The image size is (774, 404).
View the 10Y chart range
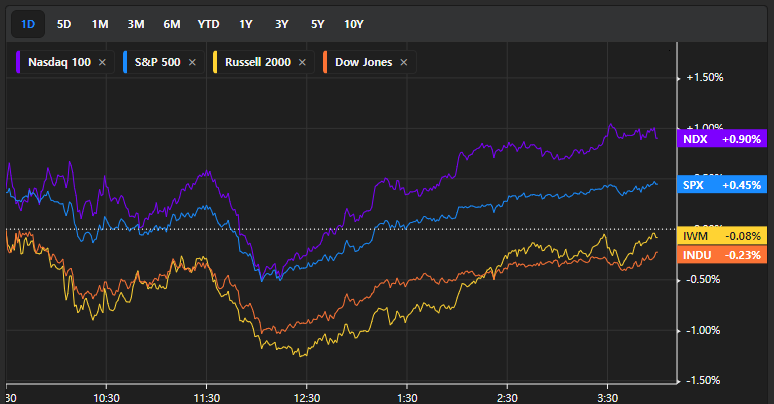pyautogui.click(x=354, y=23)
